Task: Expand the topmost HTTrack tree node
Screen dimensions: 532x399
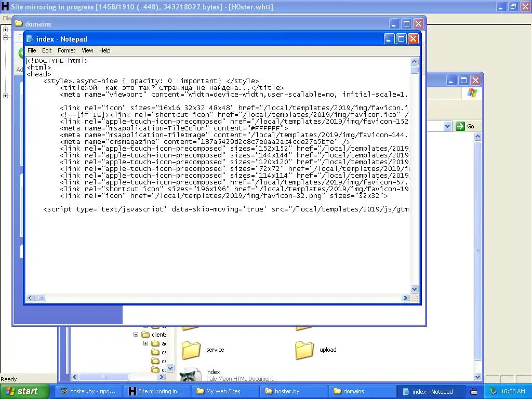Action: click(x=5, y=30)
